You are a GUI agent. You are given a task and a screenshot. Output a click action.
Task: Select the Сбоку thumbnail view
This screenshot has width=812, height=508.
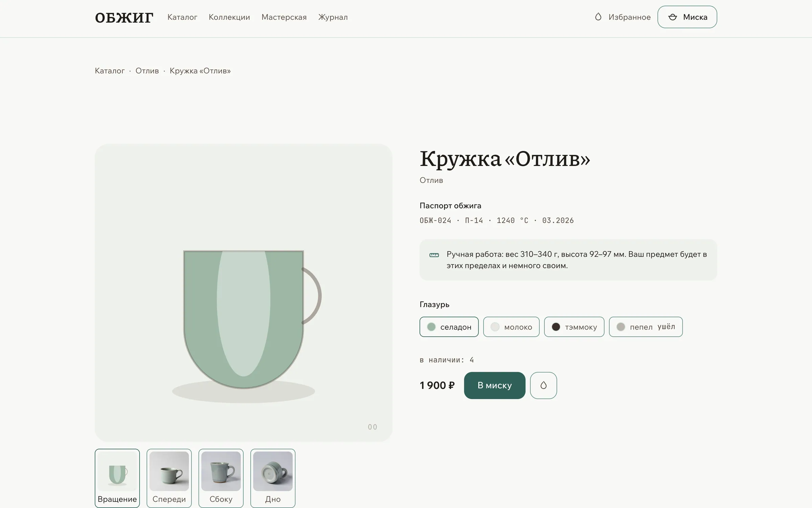click(221, 478)
